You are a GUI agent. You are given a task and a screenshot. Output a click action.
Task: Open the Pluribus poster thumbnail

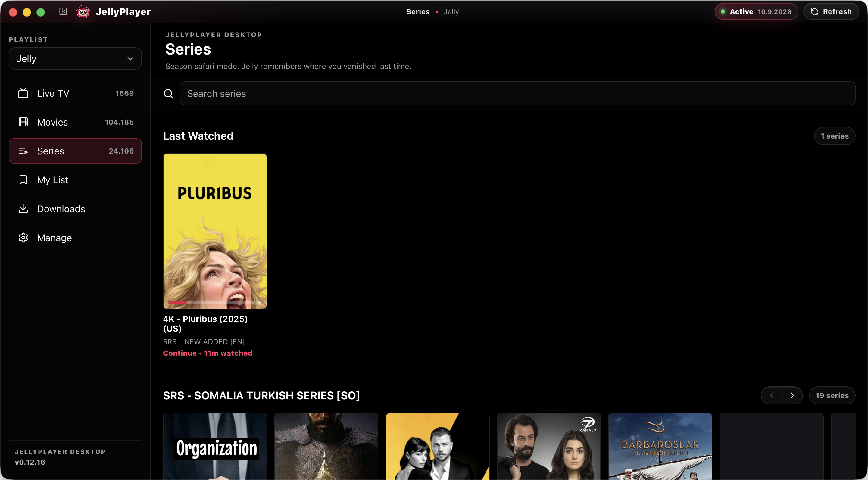(x=215, y=231)
